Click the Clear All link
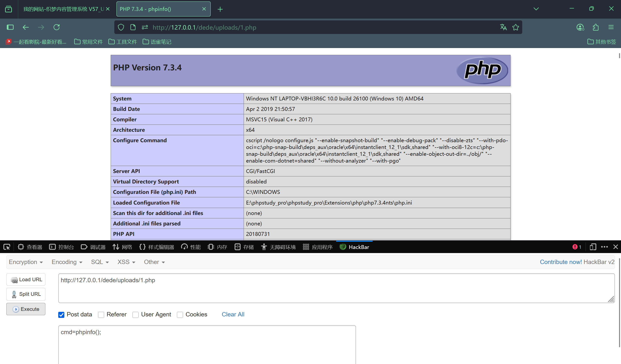Image resolution: width=621 pixels, height=364 pixels. pyautogui.click(x=233, y=314)
